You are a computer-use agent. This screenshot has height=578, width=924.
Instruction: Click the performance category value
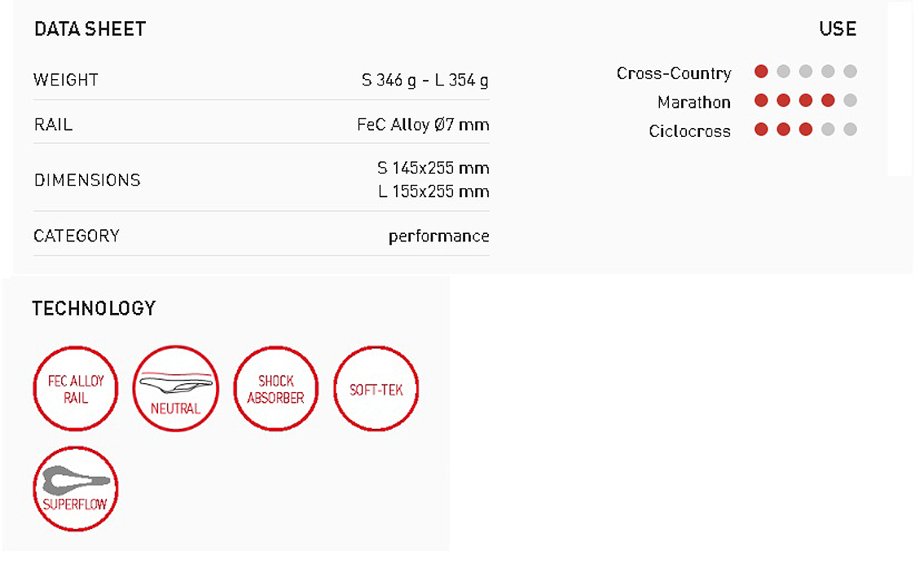click(438, 236)
